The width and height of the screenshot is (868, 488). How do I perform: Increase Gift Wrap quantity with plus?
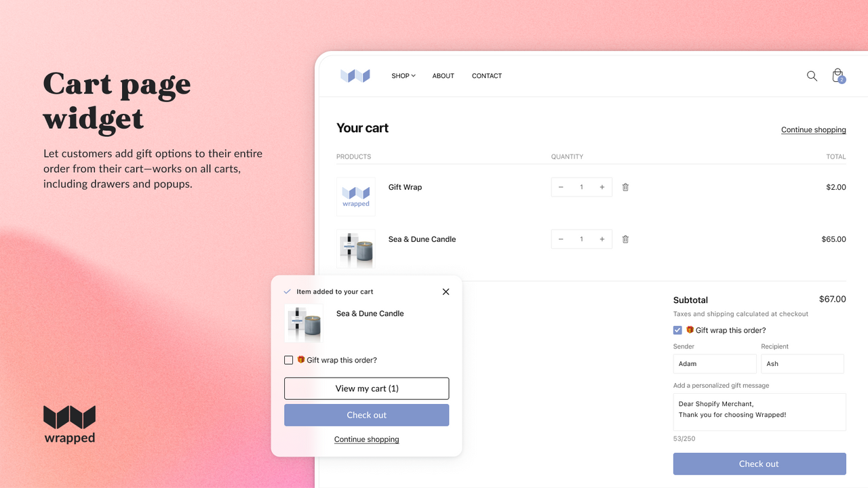(601, 187)
